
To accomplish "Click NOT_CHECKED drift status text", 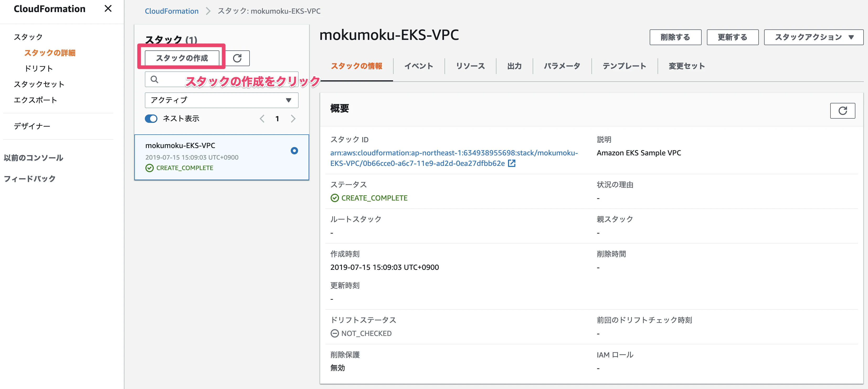I will pyautogui.click(x=366, y=334).
